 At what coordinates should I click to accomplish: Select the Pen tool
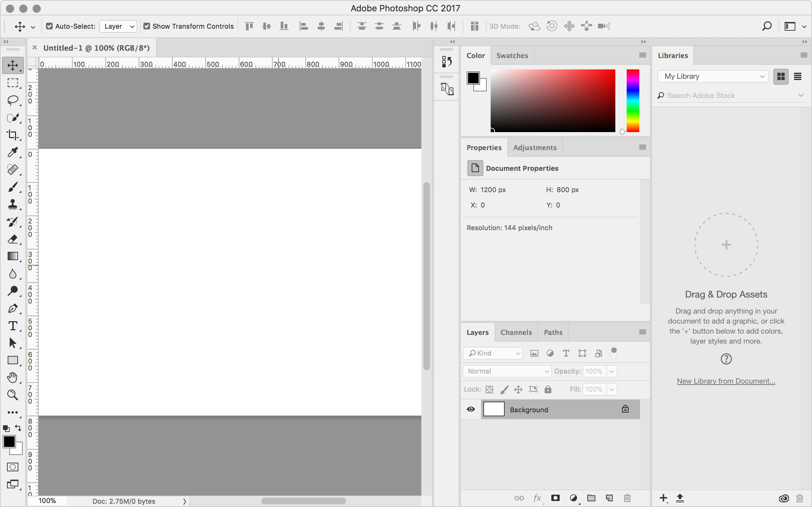(x=13, y=309)
